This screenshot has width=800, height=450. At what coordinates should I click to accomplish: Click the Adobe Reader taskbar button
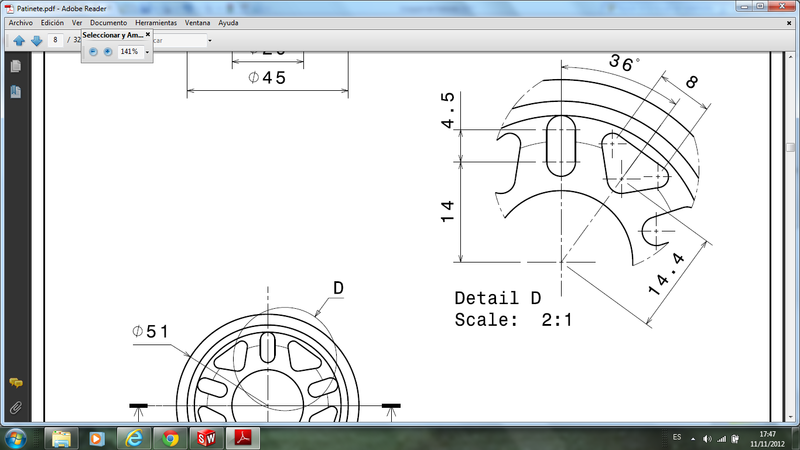click(243, 439)
